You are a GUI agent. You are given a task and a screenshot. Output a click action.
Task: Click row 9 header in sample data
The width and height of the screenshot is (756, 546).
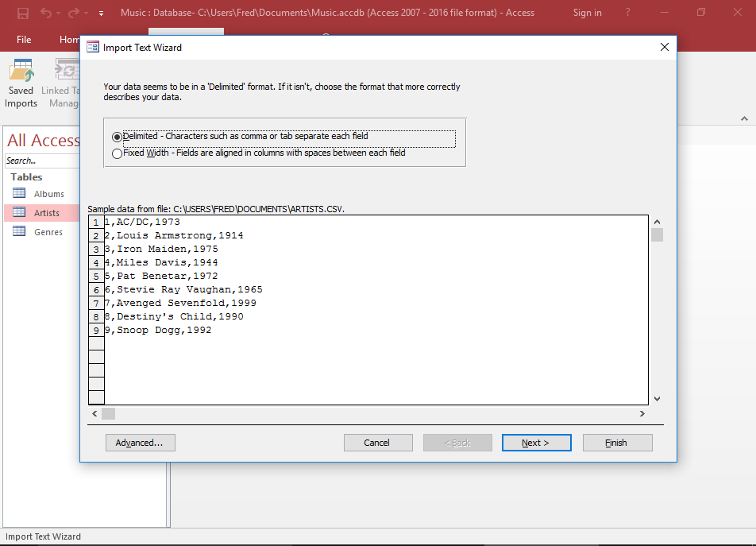[x=96, y=331]
